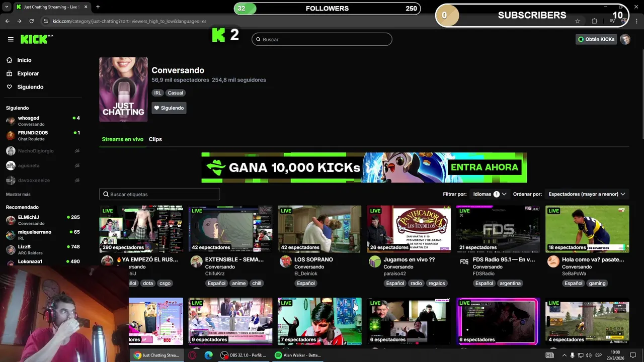Click the Gana 10,000 KICKs banner
The height and width of the screenshot is (362, 644).
tap(364, 167)
